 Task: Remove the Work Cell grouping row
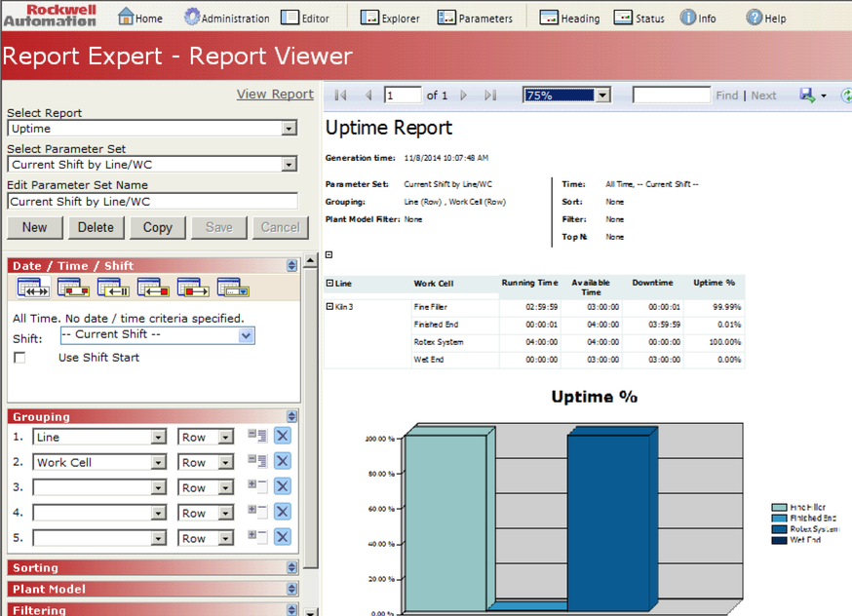[x=283, y=462]
